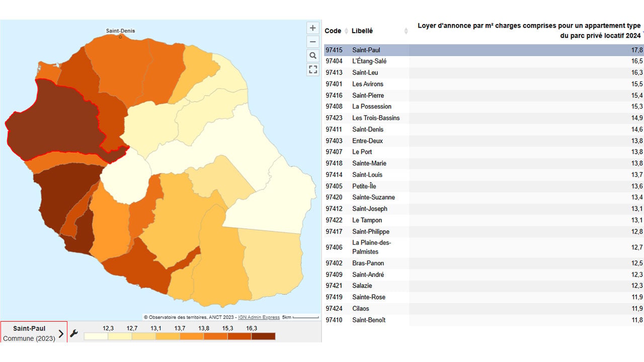Image resolution: width=644 pixels, height=362 pixels.
Task: Open legend settings wrench icon
Action: (74, 333)
